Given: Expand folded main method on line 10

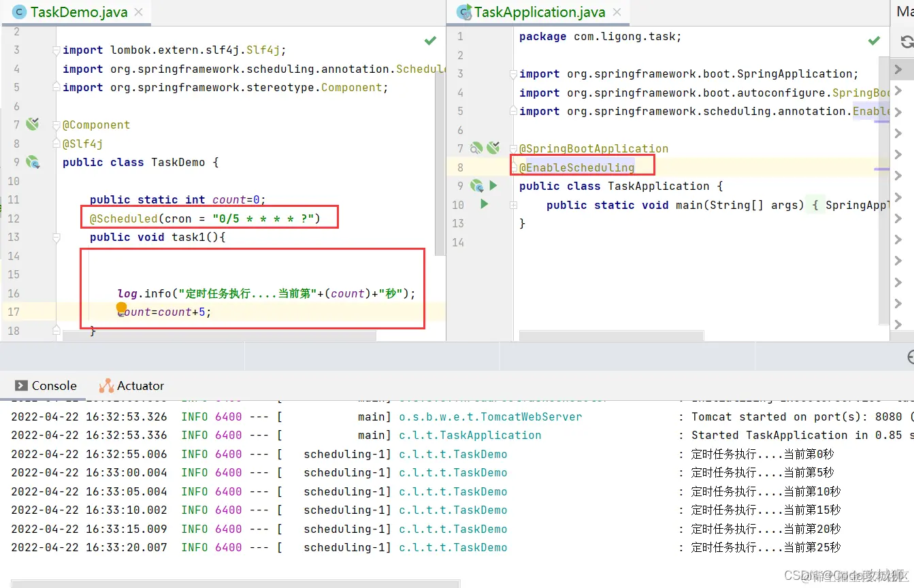Looking at the screenshot, I should [x=514, y=205].
